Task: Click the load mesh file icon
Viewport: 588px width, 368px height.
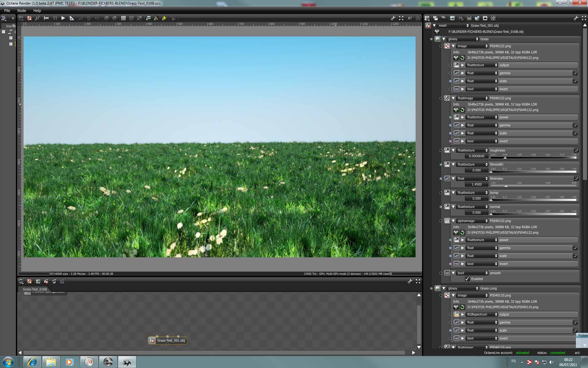Action: click(x=437, y=32)
